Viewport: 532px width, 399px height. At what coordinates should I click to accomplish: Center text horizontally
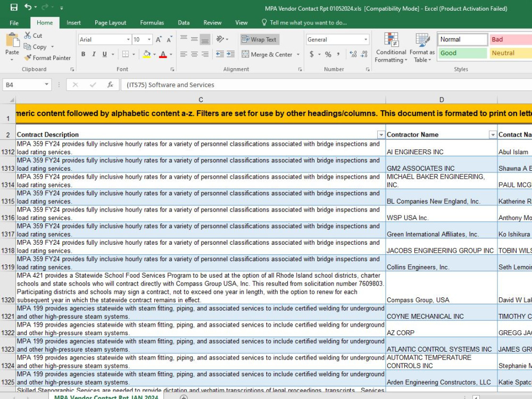[194, 54]
